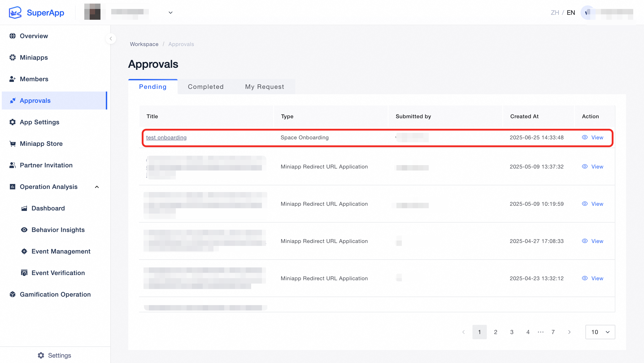Click the Miniapps sidebar icon
Viewport: 644px width, 363px height.
[13, 57]
